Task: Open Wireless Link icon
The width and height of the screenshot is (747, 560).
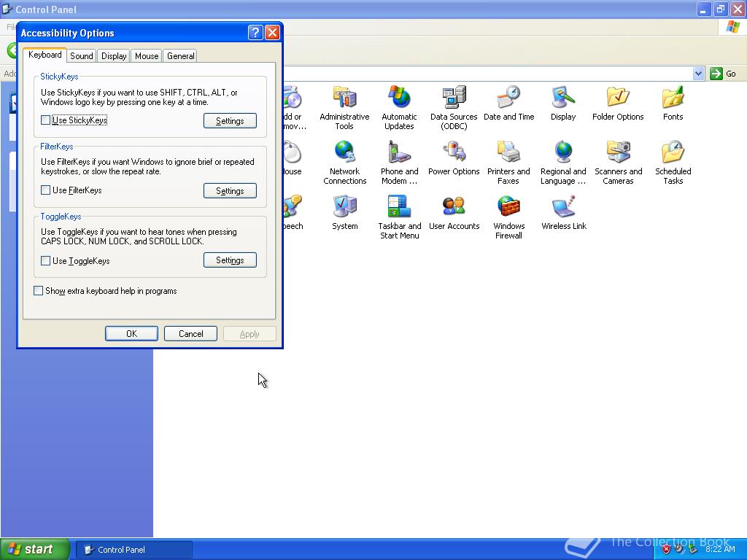Action: 563,206
